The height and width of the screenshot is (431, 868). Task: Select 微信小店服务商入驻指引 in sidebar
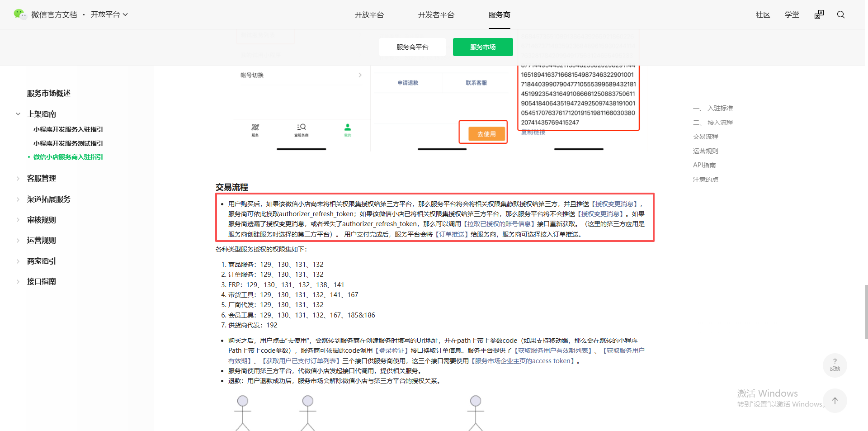click(x=68, y=157)
